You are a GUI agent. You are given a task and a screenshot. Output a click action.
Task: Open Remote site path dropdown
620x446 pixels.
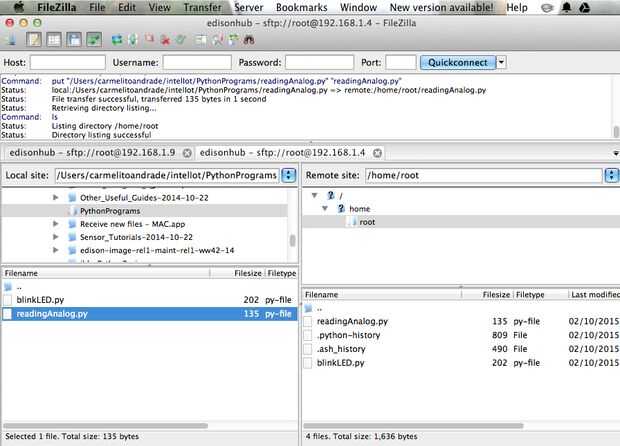611,175
